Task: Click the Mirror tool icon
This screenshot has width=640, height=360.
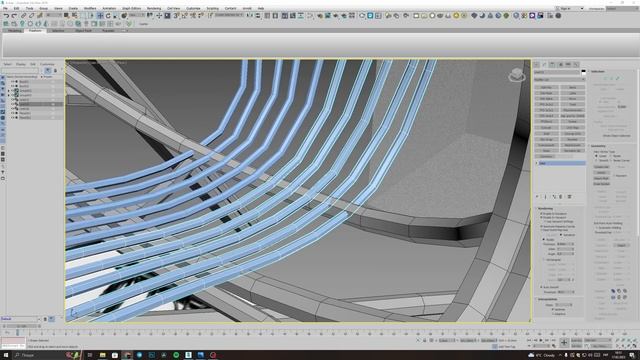Action: click(x=250, y=16)
